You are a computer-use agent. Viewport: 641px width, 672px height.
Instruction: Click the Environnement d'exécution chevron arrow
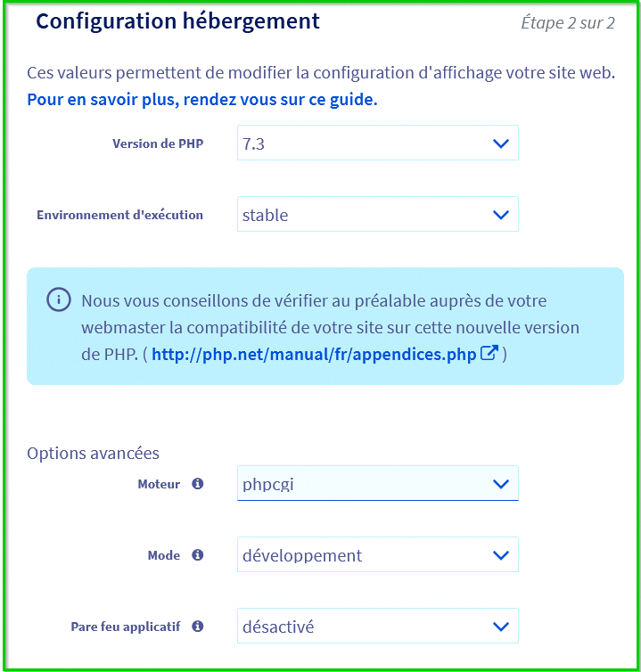pyautogui.click(x=500, y=215)
